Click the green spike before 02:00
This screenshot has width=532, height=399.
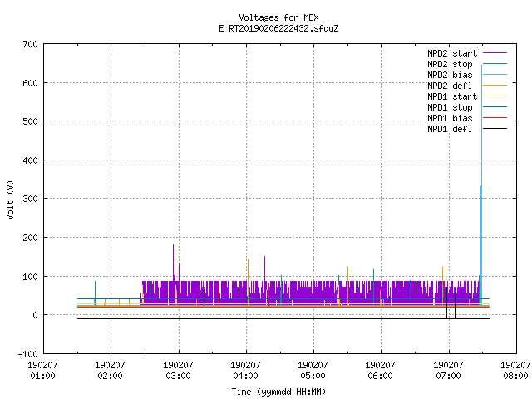pyautogui.click(x=95, y=292)
